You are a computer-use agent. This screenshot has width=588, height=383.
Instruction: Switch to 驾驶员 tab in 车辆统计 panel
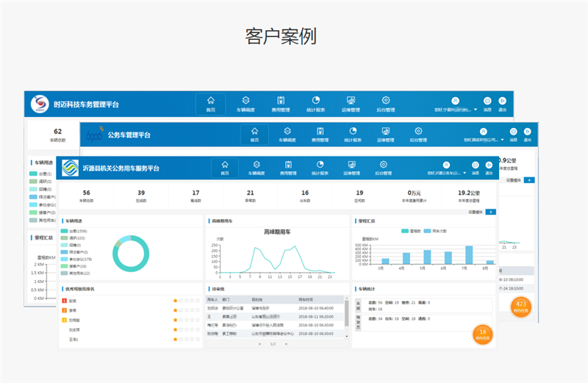(358, 321)
